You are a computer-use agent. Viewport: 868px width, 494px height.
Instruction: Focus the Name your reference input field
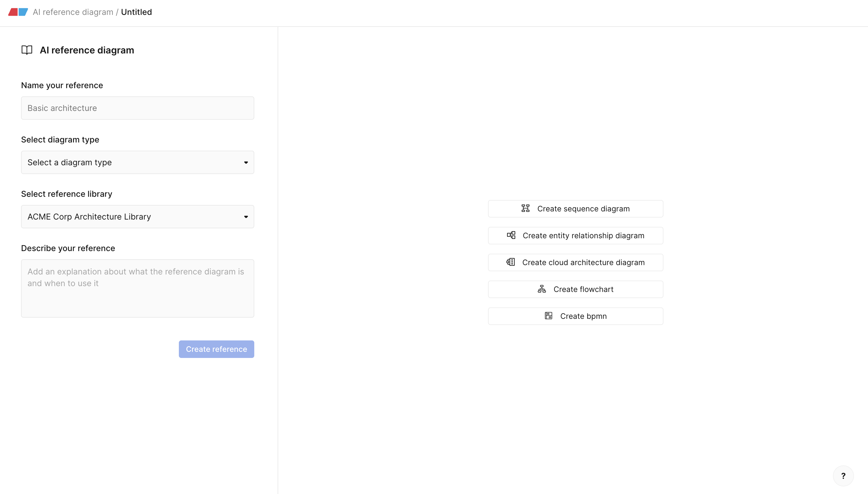pyautogui.click(x=138, y=108)
